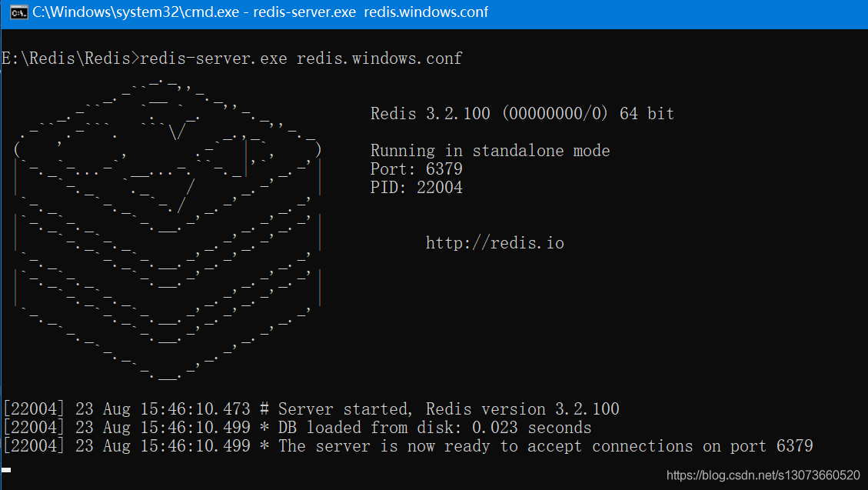Click the Running in standalone mode line
Viewport: 868px width, 490px height.
pyautogui.click(x=490, y=151)
